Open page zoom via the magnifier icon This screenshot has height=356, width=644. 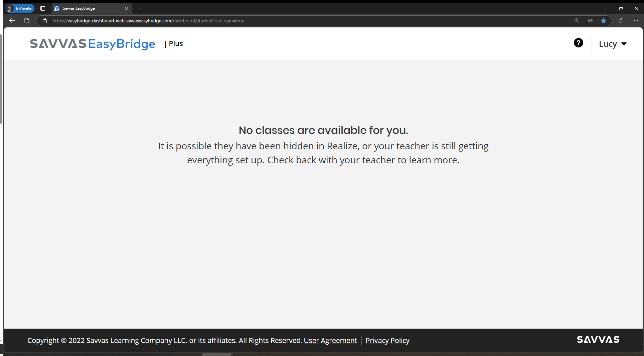(x=577, y=20)
